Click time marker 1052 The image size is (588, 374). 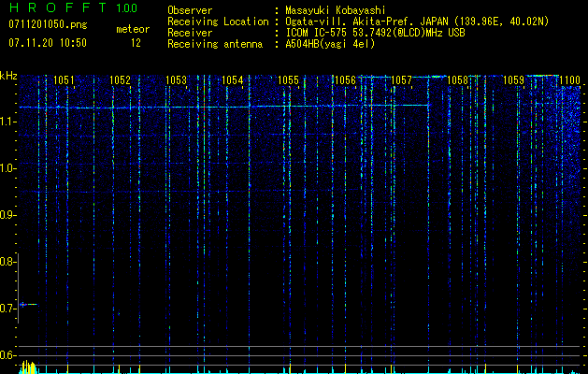[x=120, y=80]
